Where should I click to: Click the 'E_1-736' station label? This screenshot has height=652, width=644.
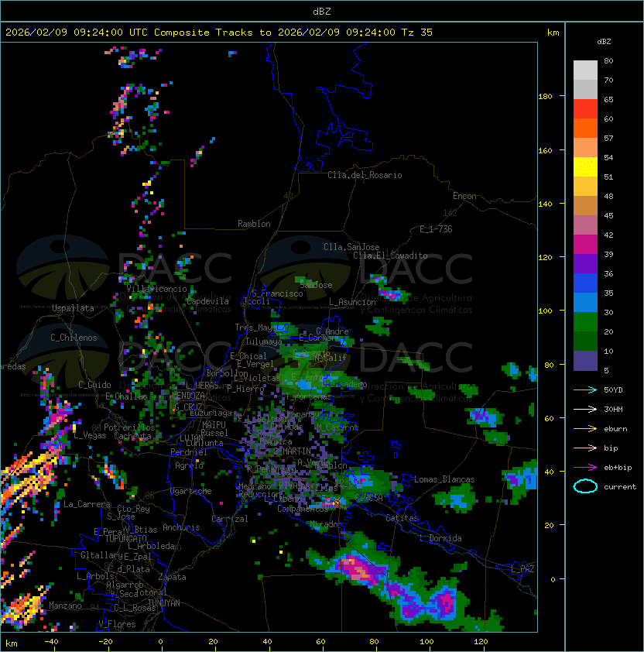tap(436, 229)
